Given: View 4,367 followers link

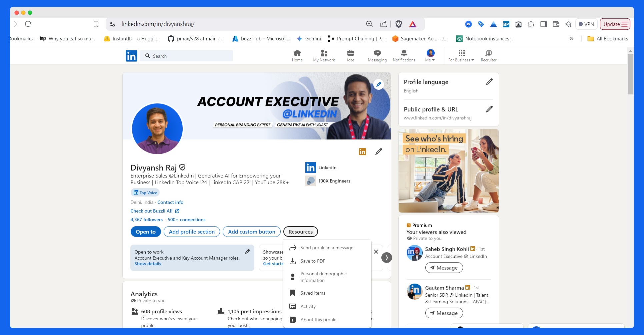Looking at the screenshot, I should point(147,220).
